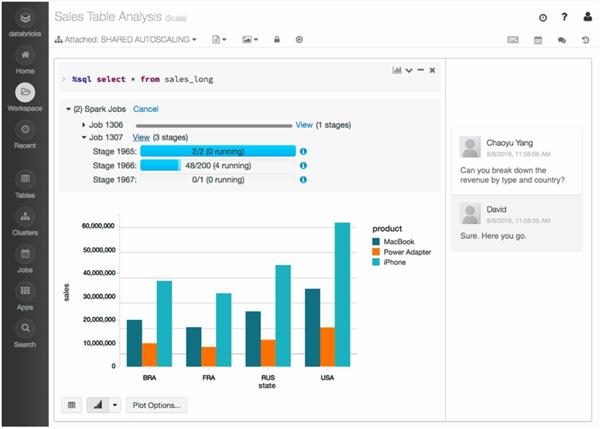
Task: Click the "0/1 (0 running)" stage text
Action: point(218,179)
